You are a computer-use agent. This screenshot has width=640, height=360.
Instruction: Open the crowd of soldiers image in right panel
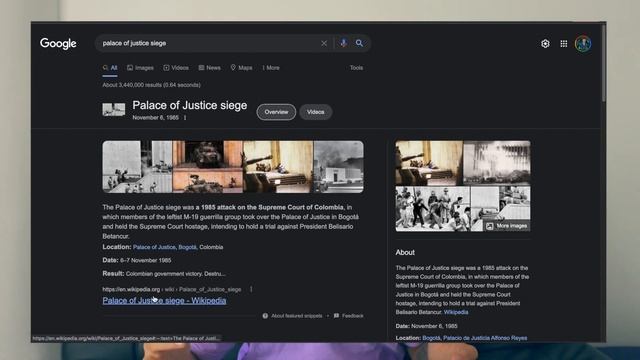433,209
